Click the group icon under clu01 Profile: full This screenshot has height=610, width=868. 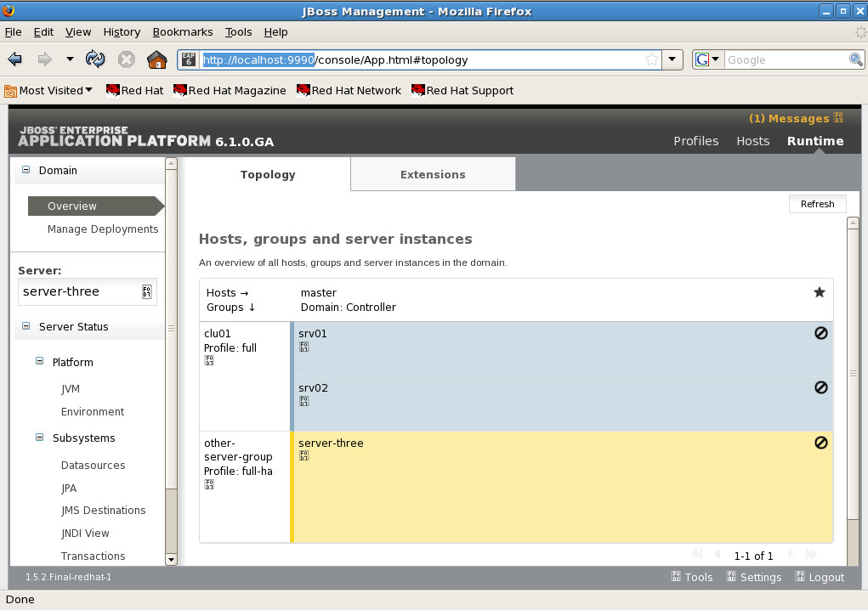point(209,360)
